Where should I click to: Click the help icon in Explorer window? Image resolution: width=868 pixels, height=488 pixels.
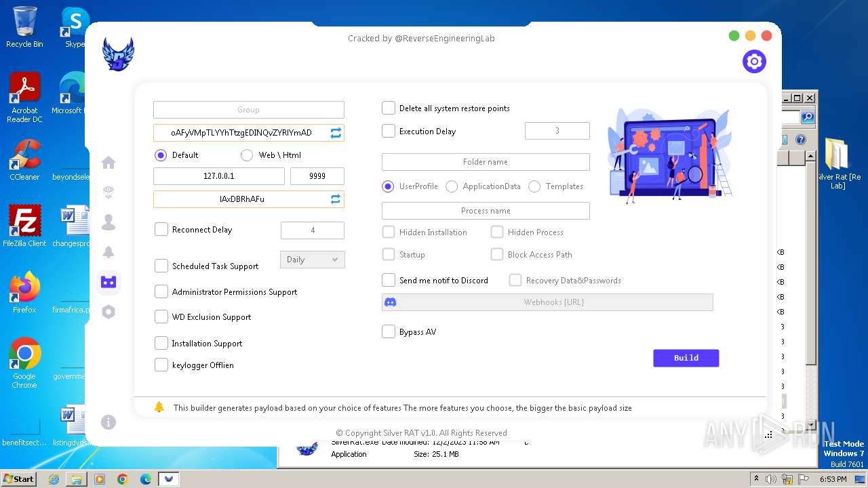(800, 140)
